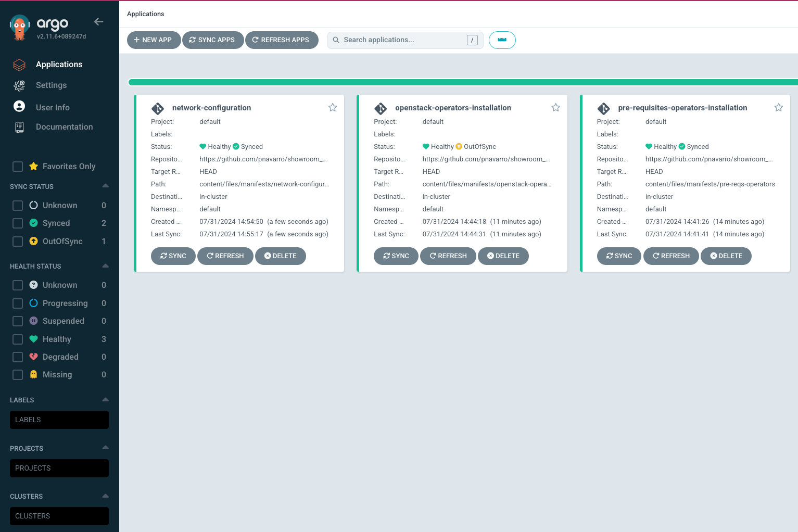Toggle the health status bar button
The height and width of the screenshot is (532, 798).
[502, 40]
